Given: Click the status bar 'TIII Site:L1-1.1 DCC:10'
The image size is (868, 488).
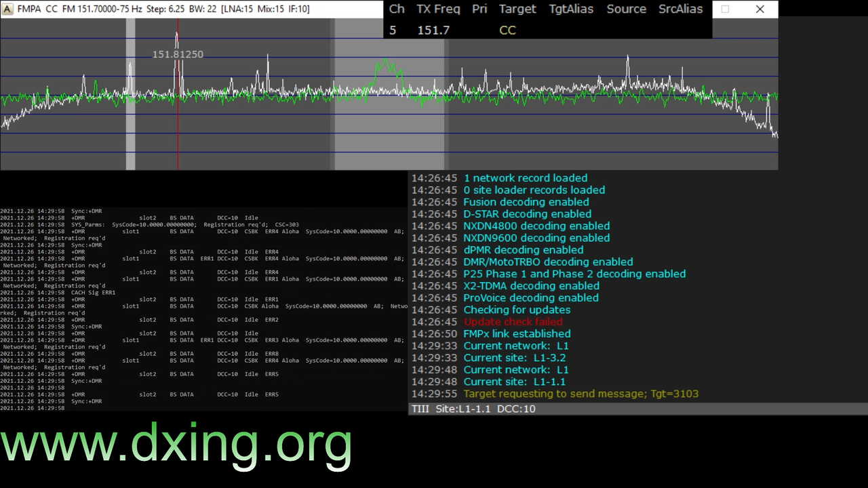Looking at the screenshot, I should coord(473,409).
